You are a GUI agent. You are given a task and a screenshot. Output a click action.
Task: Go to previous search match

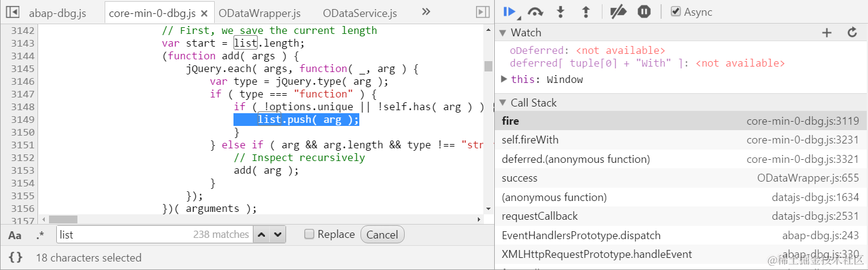(x=261, y=234)
